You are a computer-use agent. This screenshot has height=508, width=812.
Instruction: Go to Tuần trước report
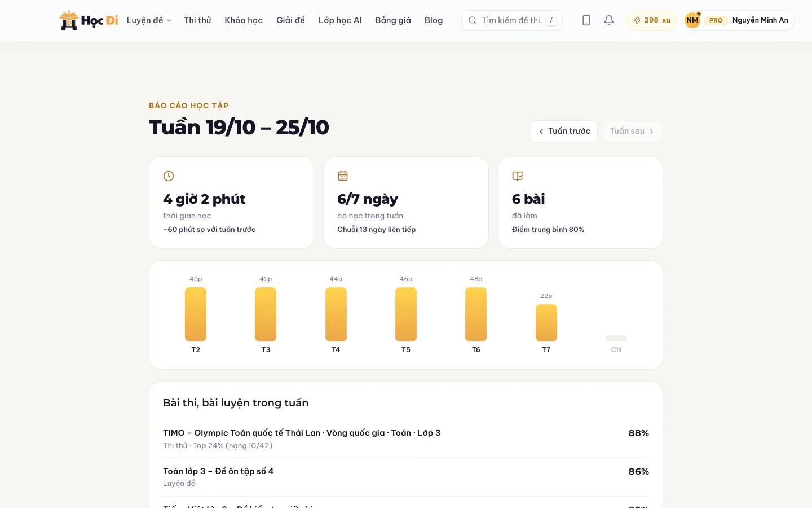(563, 131)
